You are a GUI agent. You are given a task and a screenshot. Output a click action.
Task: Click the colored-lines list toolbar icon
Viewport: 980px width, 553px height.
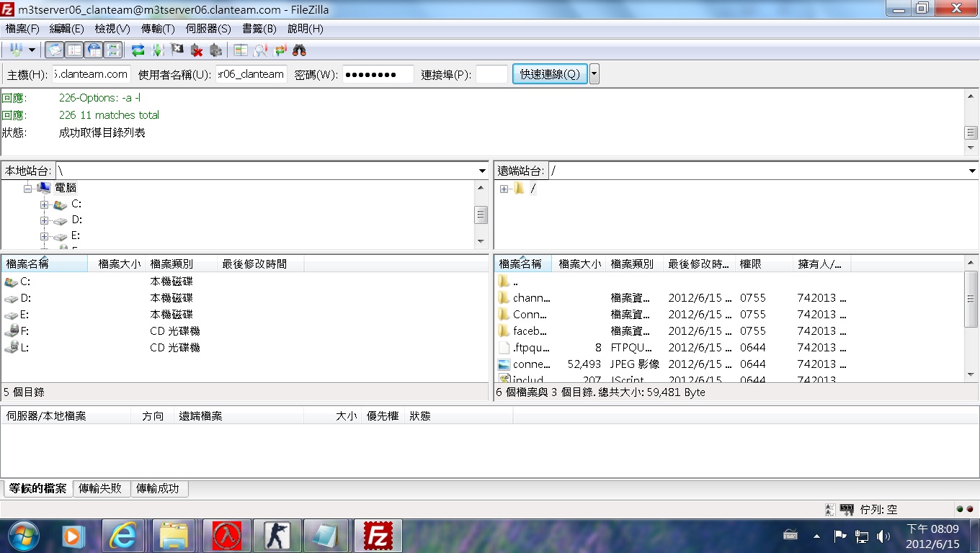(x=241, y=50)
